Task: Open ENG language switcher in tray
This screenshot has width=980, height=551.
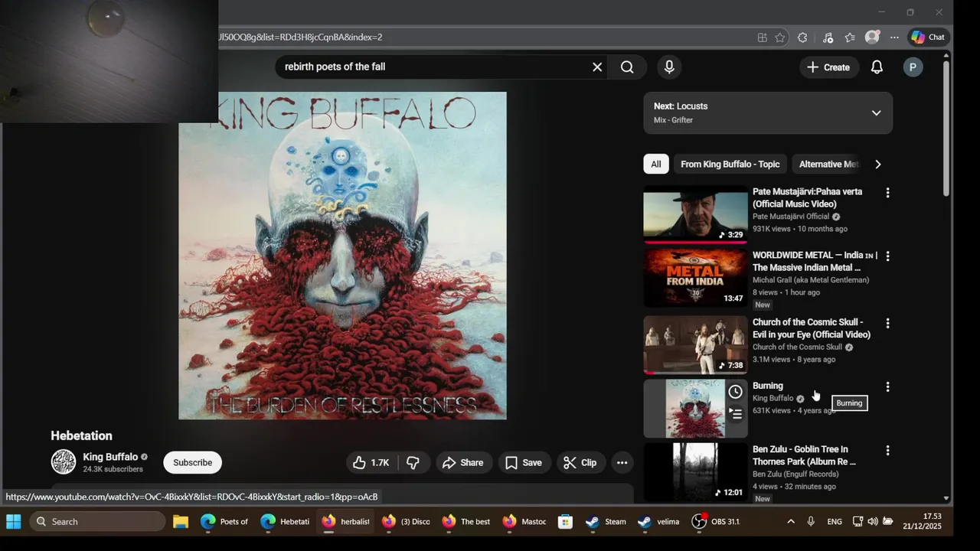Action: [835, 522]
